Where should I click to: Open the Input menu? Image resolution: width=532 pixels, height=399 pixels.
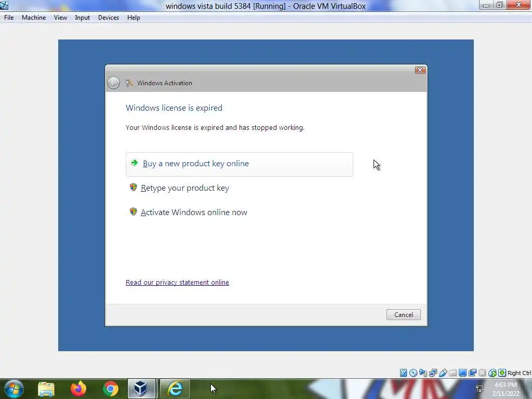(x=83, y=18)
